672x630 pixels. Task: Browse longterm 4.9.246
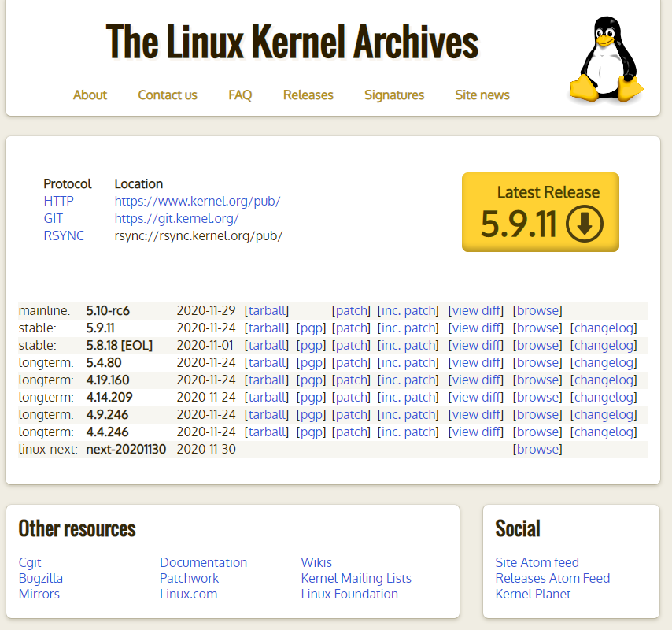[x=537, y=415]
